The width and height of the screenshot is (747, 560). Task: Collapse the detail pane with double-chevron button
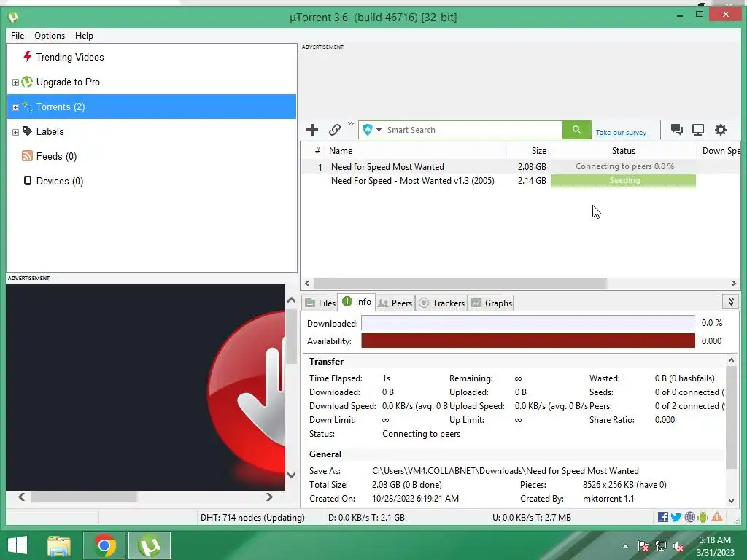[731, 301]
